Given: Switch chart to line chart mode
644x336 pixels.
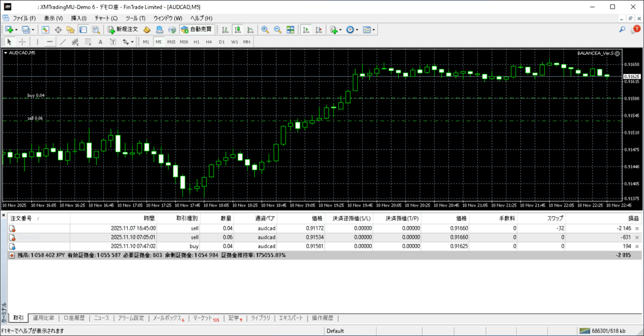Looking at the screenshot, I should pos(250,30).
